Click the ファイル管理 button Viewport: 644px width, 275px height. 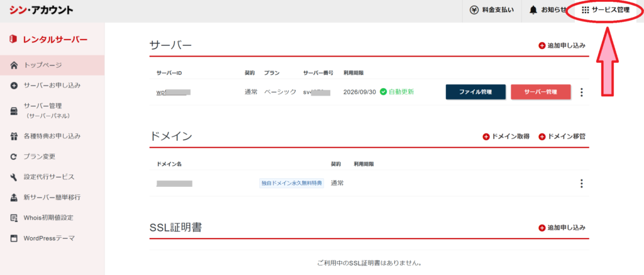475,92
